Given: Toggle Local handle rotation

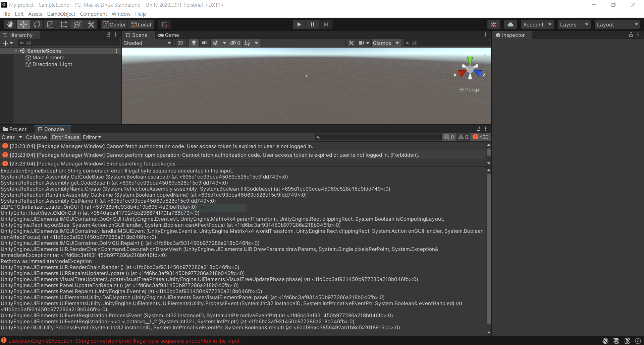Looking at the screenshot, I should coord(141,24).
